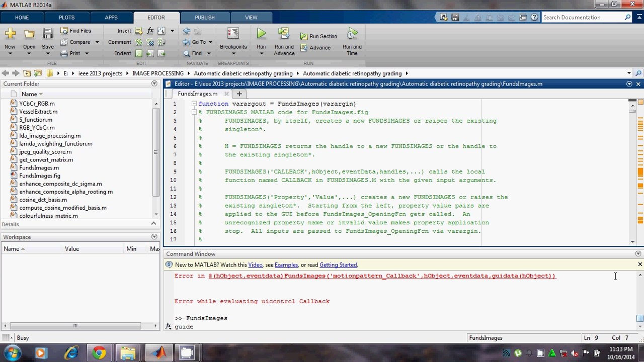The width and height of the screenshot is (644, 362).
Task: Open the Current Folder panel actions menu
Action: coord(154,84)
